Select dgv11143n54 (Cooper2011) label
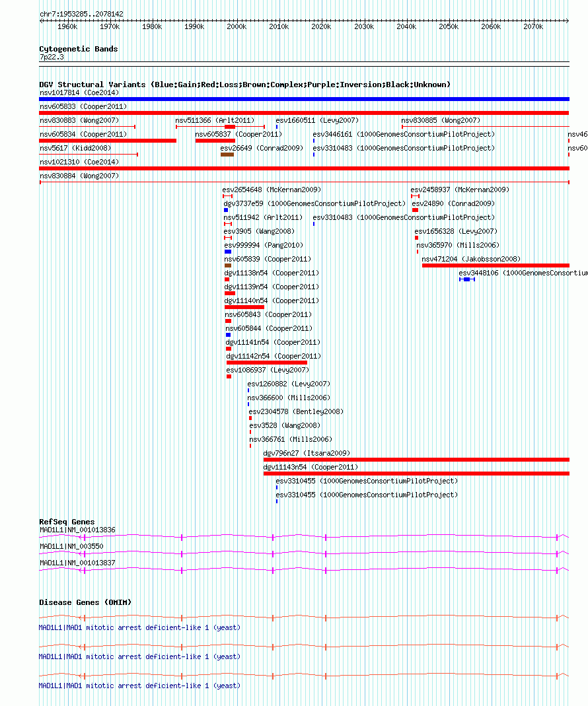This screenshot has width=588, height=706. [311, 468]
